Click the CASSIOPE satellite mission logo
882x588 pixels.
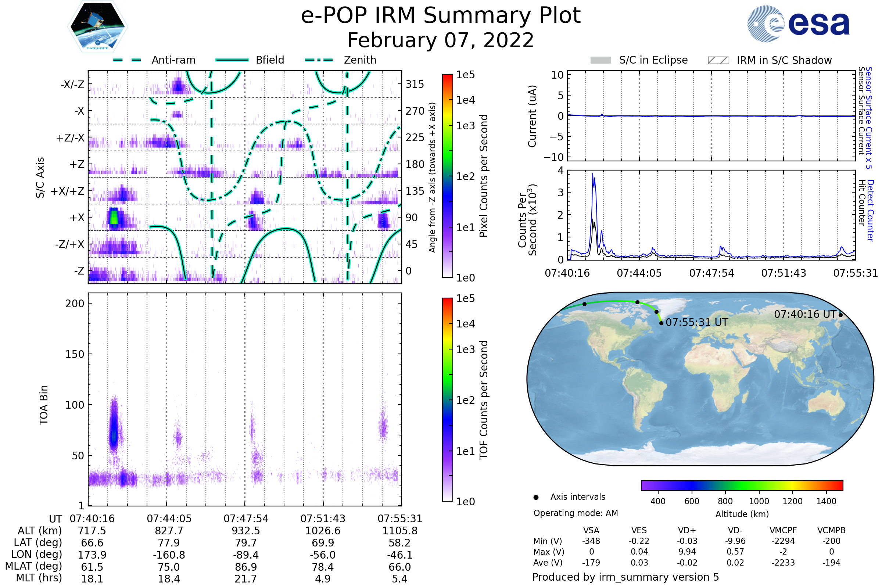pos(97,27)
